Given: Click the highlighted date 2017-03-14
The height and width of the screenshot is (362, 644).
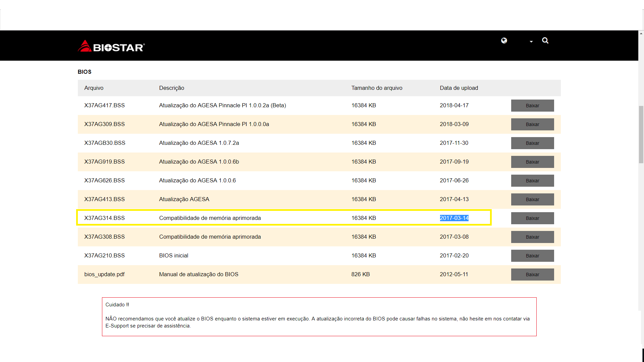Looking at the screenshot, I should [454, 218].
